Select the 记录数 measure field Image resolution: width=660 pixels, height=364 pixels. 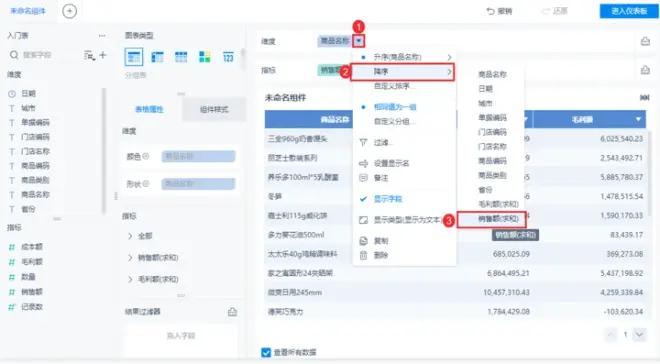(x=32, y=307)
